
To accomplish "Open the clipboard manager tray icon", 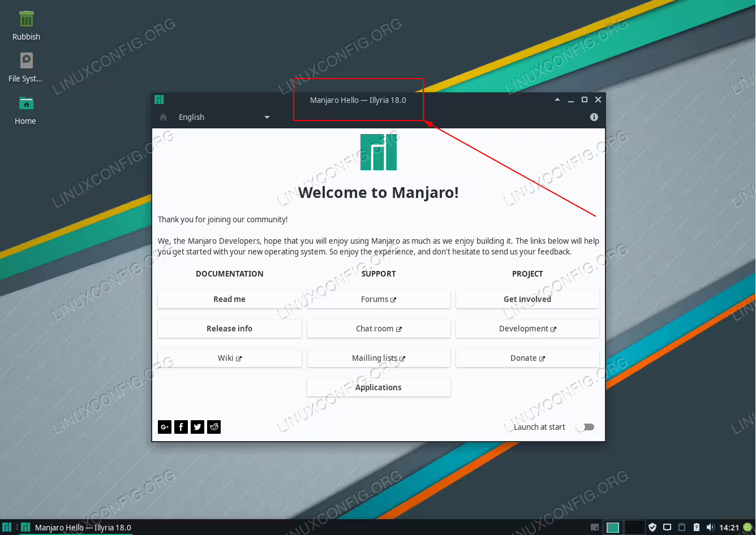I will (682, 527).
